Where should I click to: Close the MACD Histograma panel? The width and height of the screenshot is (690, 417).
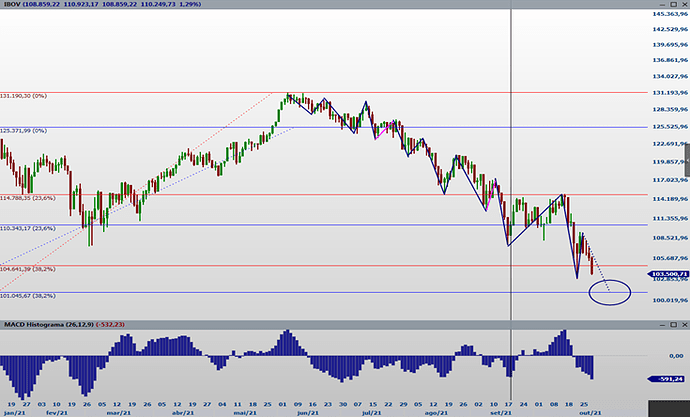(x=685, y=325)
